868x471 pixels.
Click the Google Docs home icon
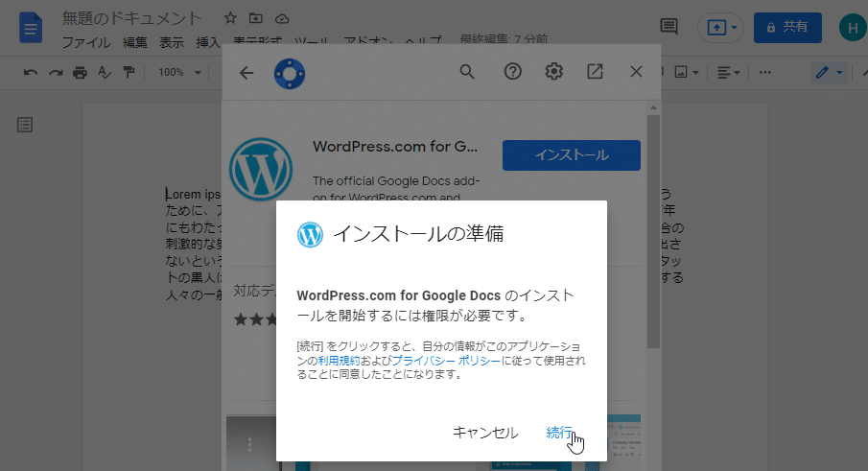pos(31,27)
